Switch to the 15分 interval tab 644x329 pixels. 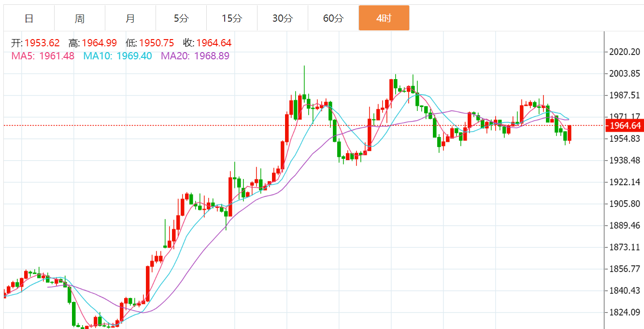(232, 18)
